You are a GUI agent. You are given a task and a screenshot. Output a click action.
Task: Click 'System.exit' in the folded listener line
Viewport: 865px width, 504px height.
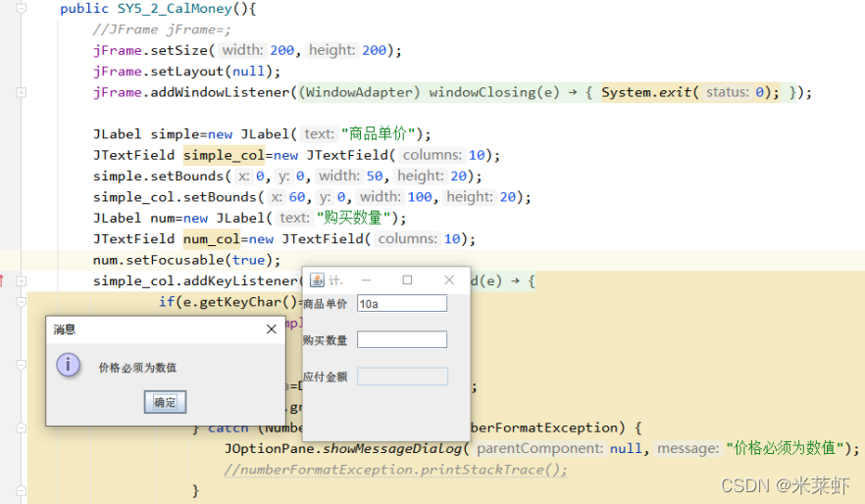point(646,92)
